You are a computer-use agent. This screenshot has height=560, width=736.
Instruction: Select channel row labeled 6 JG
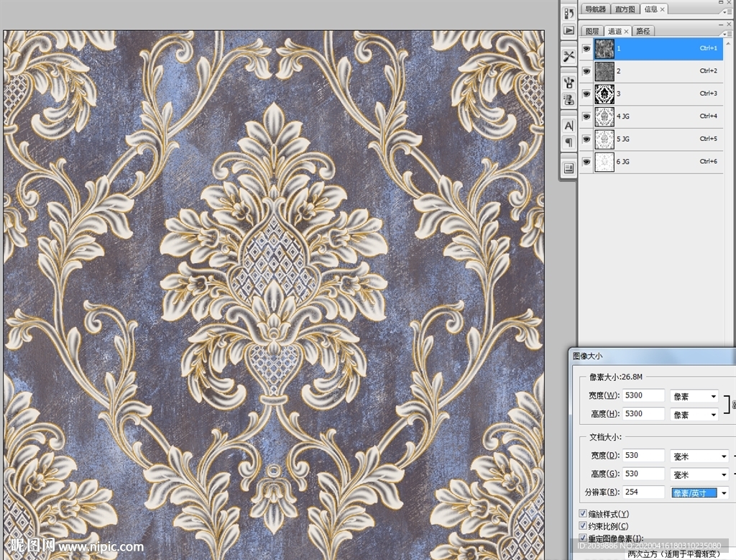651,162
